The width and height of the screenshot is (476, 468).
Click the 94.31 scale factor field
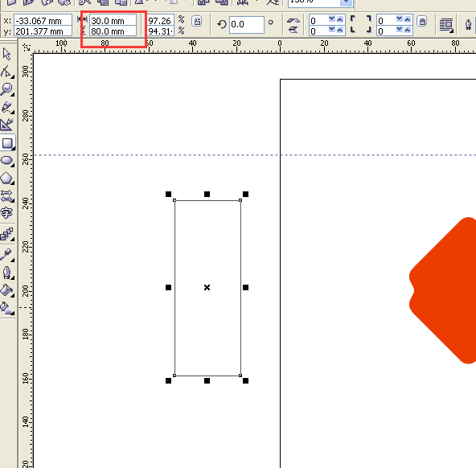(160, 31)
